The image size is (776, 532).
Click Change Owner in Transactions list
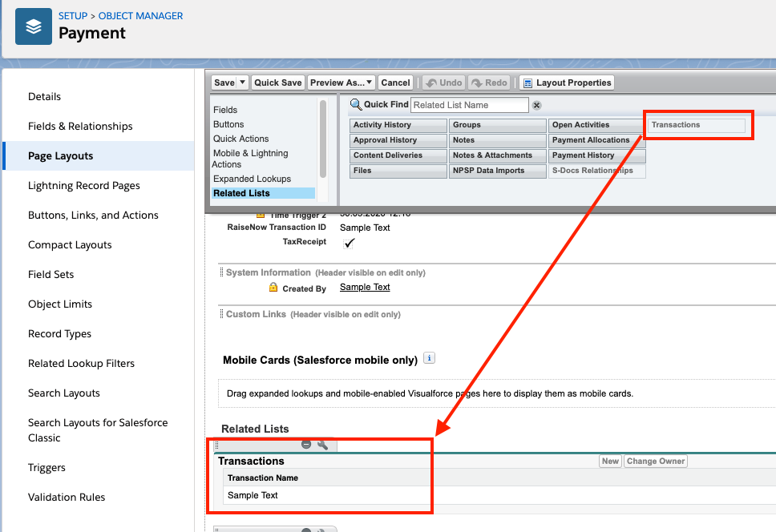point(656,461)
